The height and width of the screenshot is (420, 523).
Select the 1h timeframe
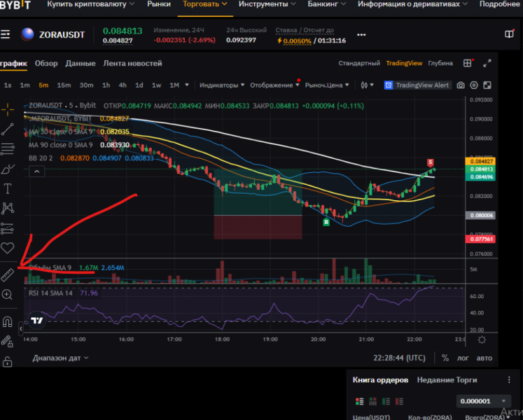point(106,85)
